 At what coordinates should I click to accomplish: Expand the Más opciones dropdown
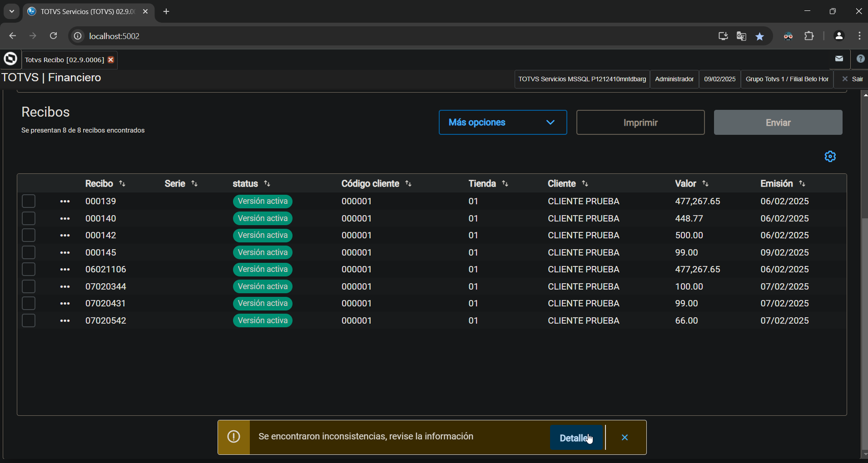pos(503,122)
